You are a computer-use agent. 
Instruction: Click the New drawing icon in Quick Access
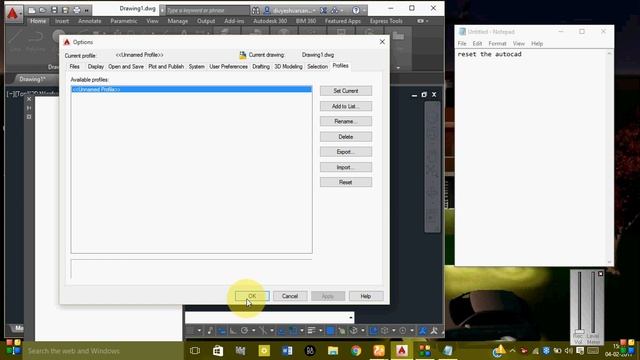[x=31, y=10]
